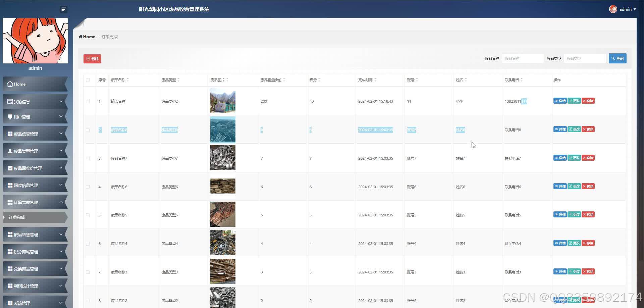Expand 我的信息 sidebar menu

coord(35,102)
